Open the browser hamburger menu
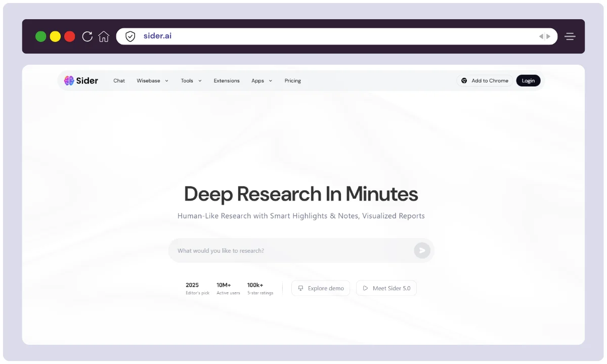 570,36
